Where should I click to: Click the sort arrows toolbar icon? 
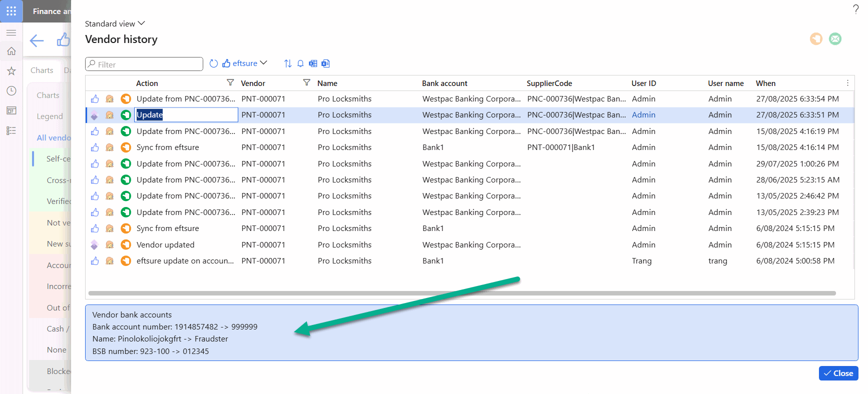point(288,63)
